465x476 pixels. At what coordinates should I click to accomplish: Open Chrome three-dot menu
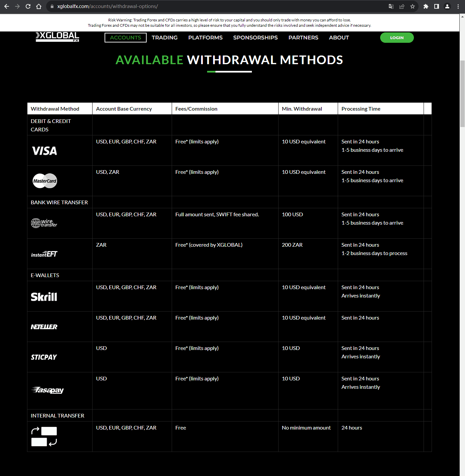coord(458,6)
